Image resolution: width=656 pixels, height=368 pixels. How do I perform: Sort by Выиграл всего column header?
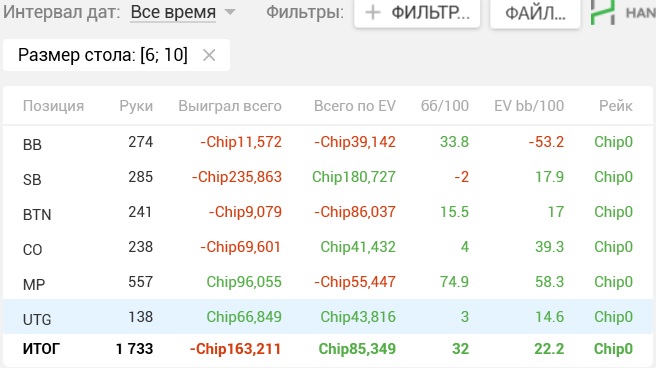pyautogui.click(x=230, y=106)
